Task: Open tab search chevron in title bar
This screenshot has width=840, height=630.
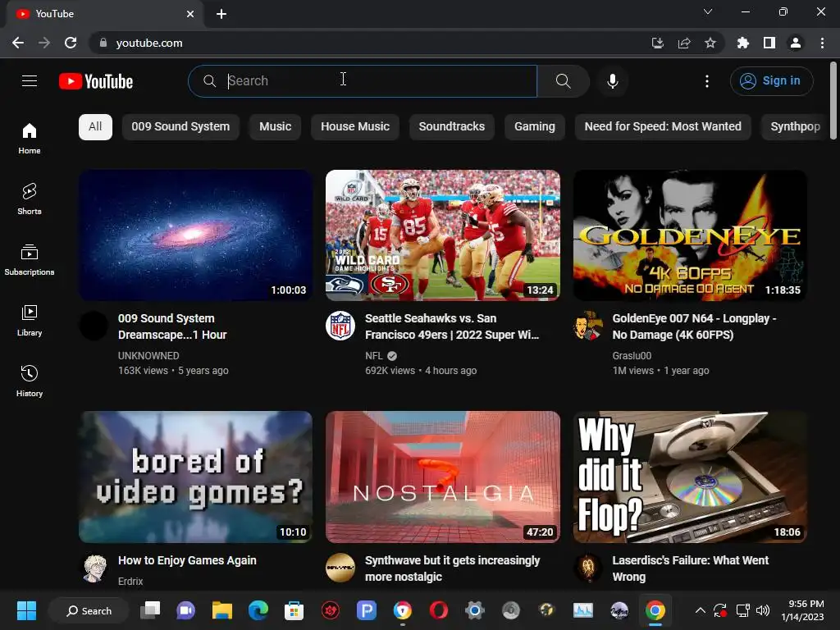Action: [708, 11]
